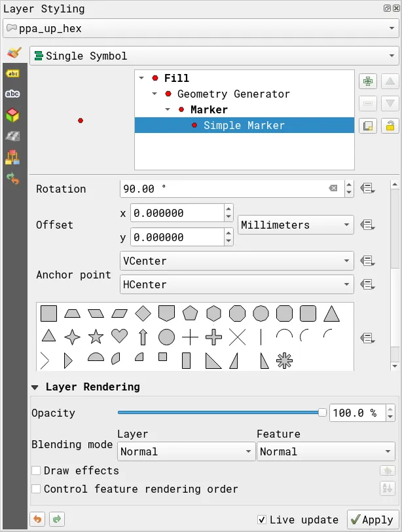The image size is (402, 532).
Task: Enable Control feature rendering order
Action: click(36, 489)
